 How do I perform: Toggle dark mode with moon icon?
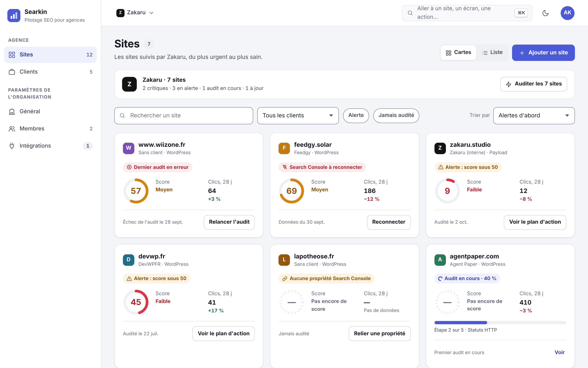point(546,13)
